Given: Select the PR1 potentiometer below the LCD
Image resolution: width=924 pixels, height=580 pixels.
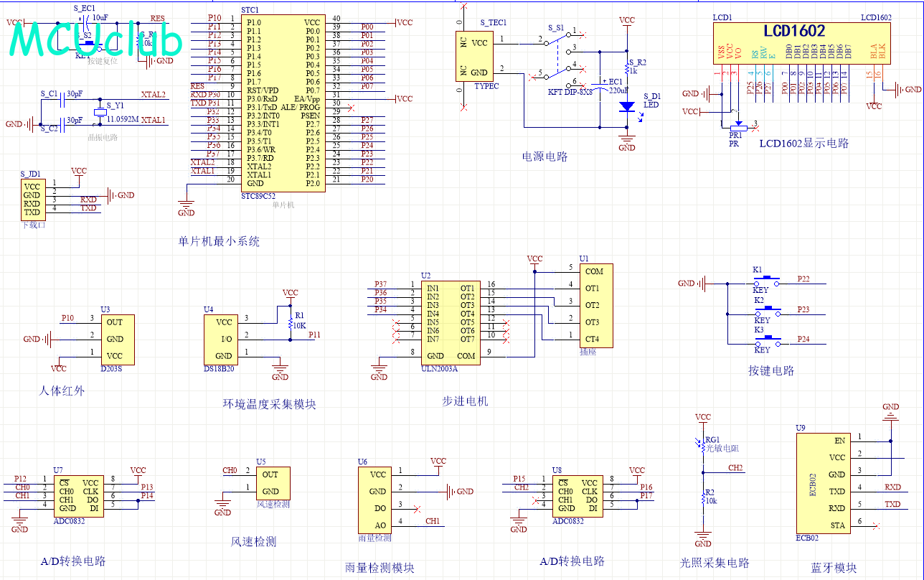Looking at the screenshot, I should tap(737, 127).
